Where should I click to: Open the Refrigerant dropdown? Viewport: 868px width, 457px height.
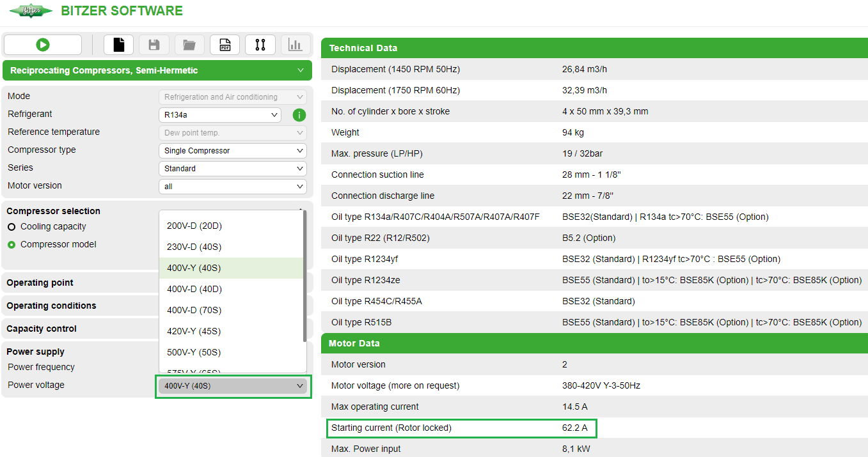[219, 114]
